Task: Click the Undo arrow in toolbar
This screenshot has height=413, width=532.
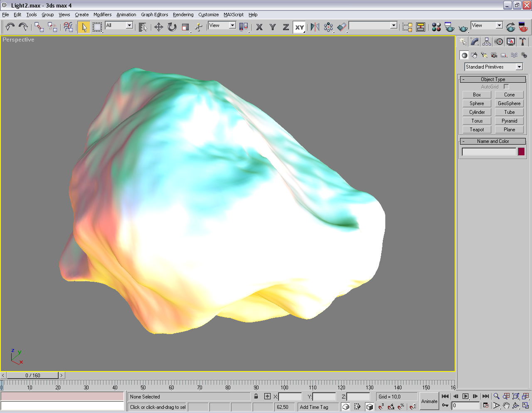Action: [x=10, y=27]
